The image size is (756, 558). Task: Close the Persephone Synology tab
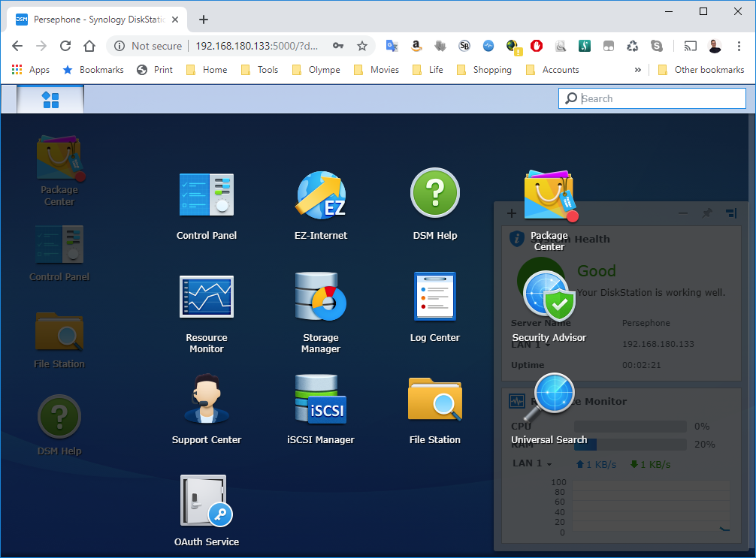[175, 20]
